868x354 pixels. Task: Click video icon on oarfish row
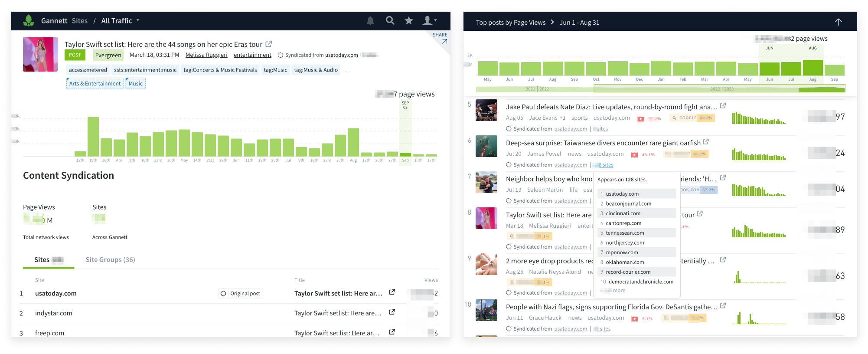pyautogui.click(x=634, y=154)
